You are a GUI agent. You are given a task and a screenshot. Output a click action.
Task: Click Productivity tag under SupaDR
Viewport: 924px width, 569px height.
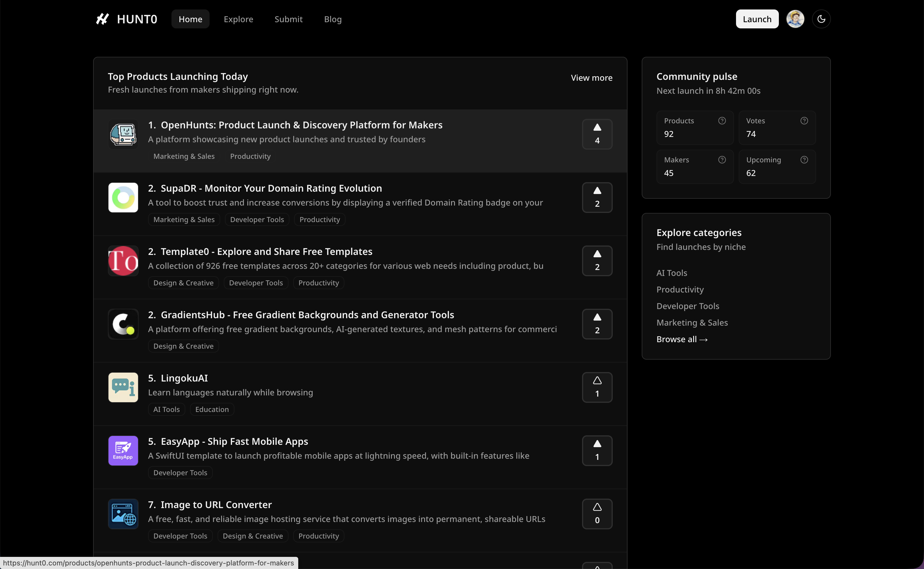(x=320, y=219)
